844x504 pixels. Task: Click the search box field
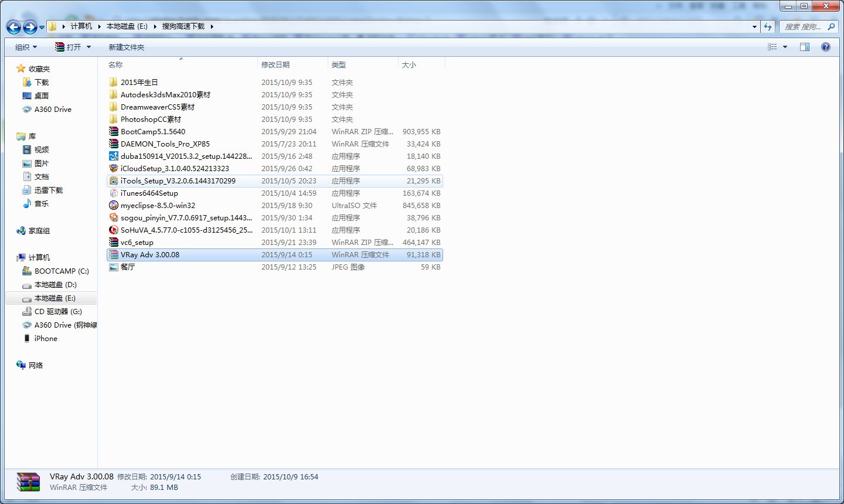[808, 27]
